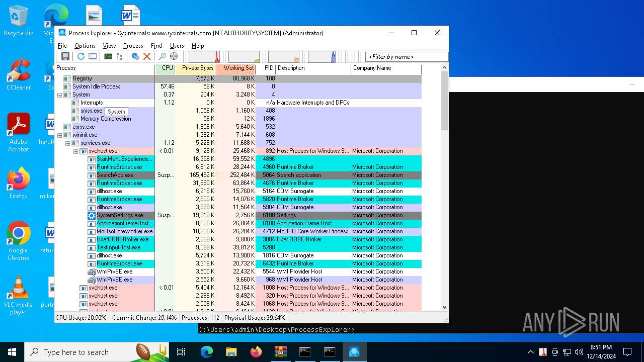Image resolution: width=644 pixels, height=362 pixels.
Task: Open the Users menu
Action: coord(177,46)
